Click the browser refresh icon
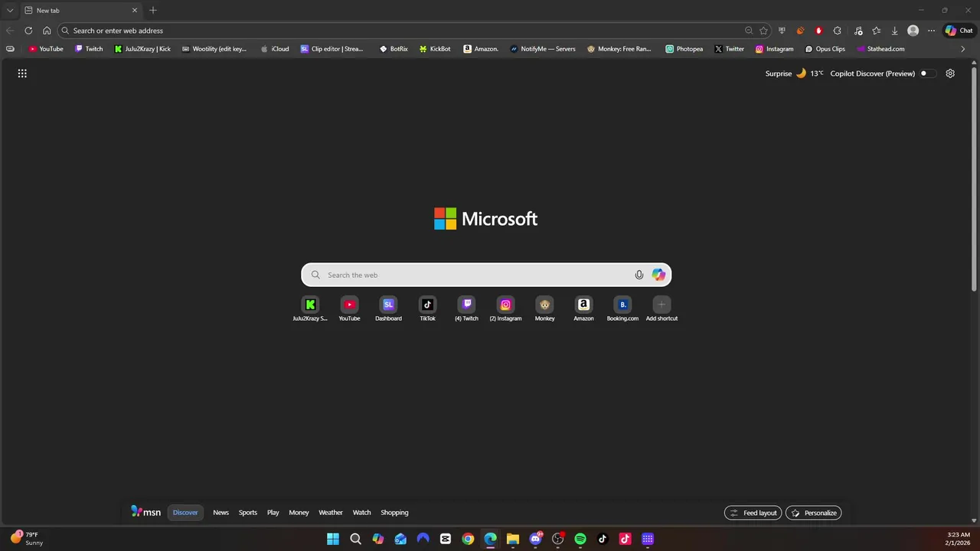This screenshot has width=980, height=551. coord(28,31)
